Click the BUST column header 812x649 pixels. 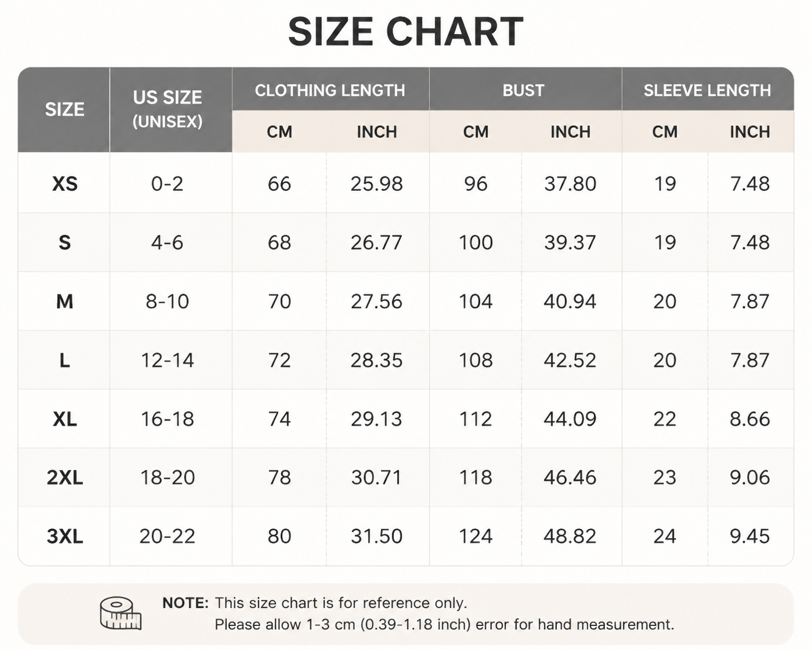(523, 90)
